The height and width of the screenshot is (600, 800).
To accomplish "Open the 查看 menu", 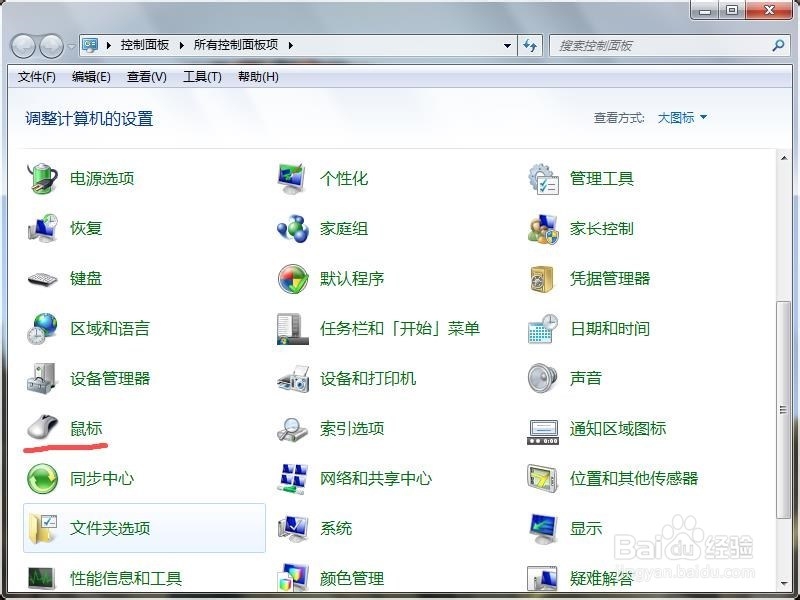I will [x=145, y=77].
